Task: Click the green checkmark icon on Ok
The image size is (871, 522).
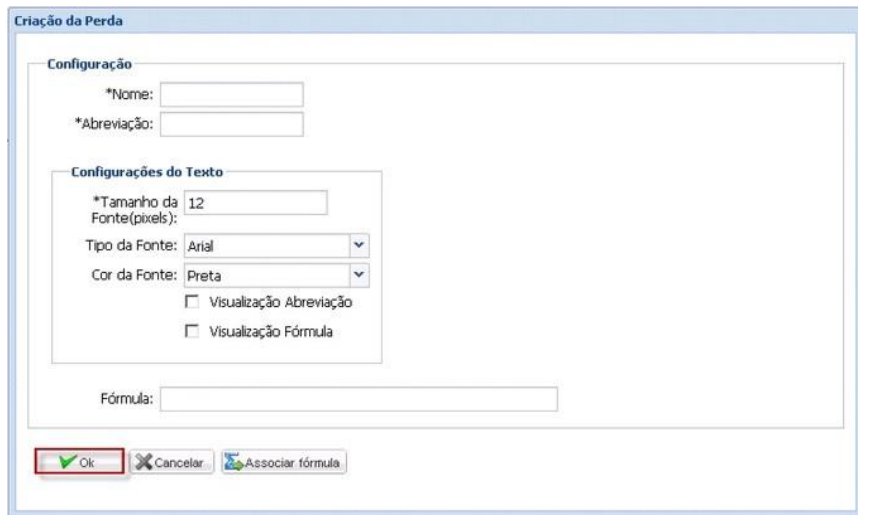Action: point(67,463)
